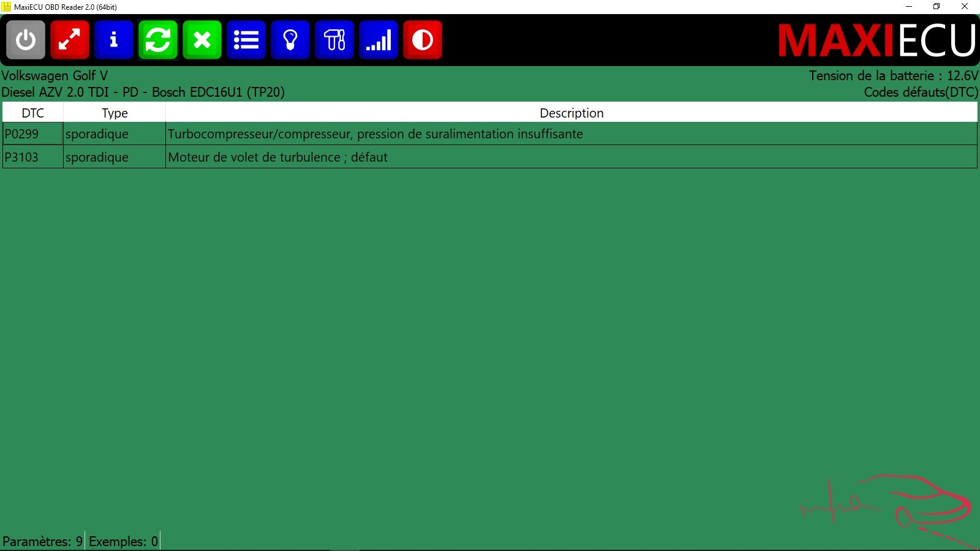Click the Tension de la batterie reading
This screenshot has height=551, width=980.
[893, 75]
